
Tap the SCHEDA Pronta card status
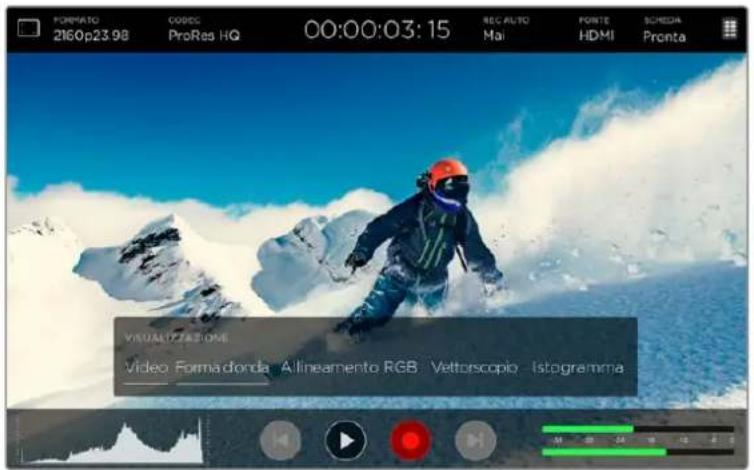[664, 29]
